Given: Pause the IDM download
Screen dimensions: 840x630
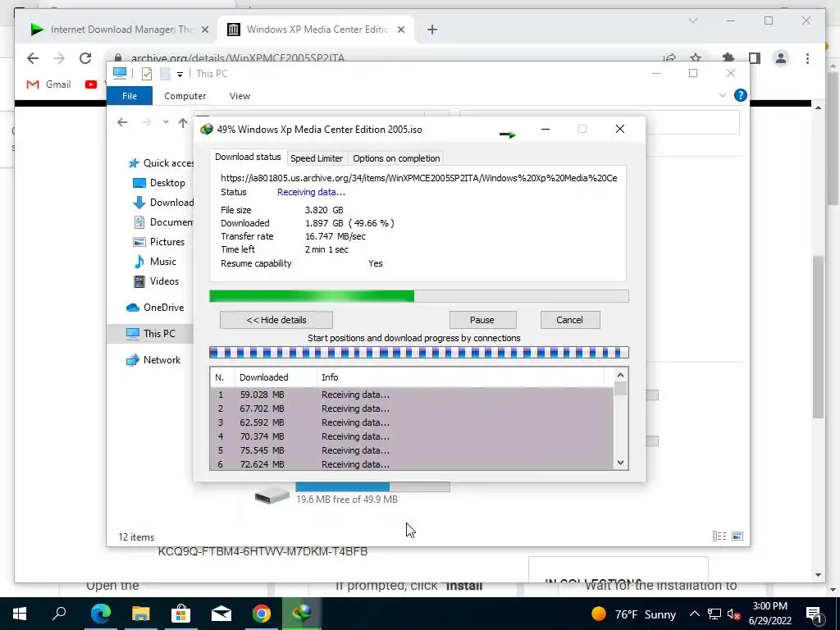Looking at the screenshot, I should click(x=482, y=320).
